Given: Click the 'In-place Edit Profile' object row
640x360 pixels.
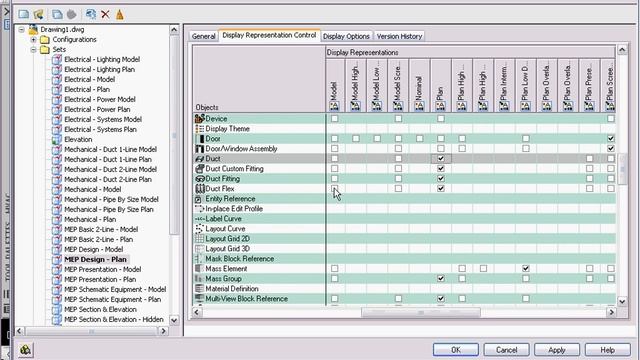Looking at the screenshot, I should 404,209.
